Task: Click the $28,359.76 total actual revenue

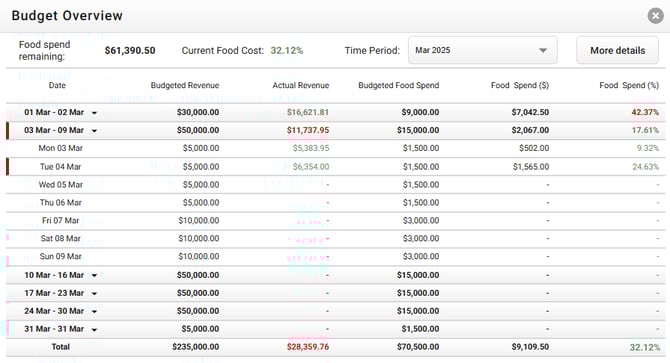Action: coord(308,347)
